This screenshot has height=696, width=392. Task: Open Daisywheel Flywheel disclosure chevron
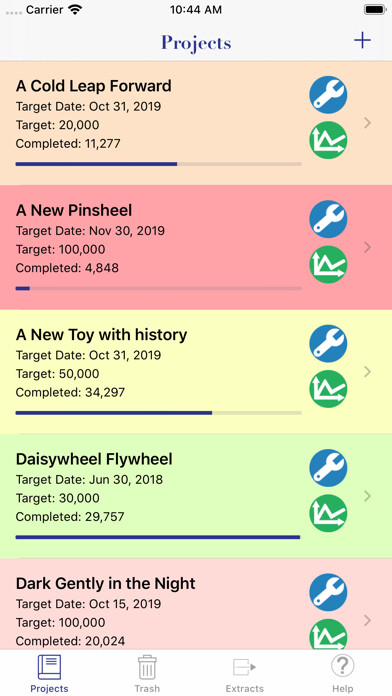367,496
